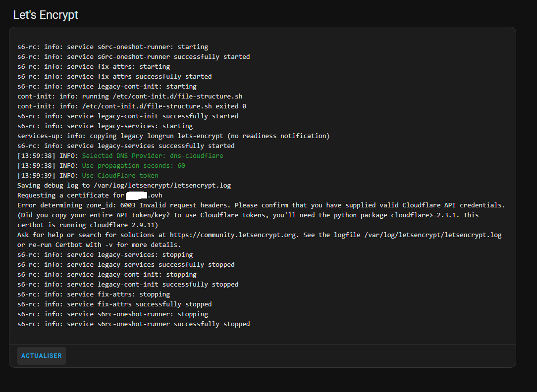
Task: Select the green 'Selected DNS Provider: dns-cloudflare' text
Action: pos(152,155)
